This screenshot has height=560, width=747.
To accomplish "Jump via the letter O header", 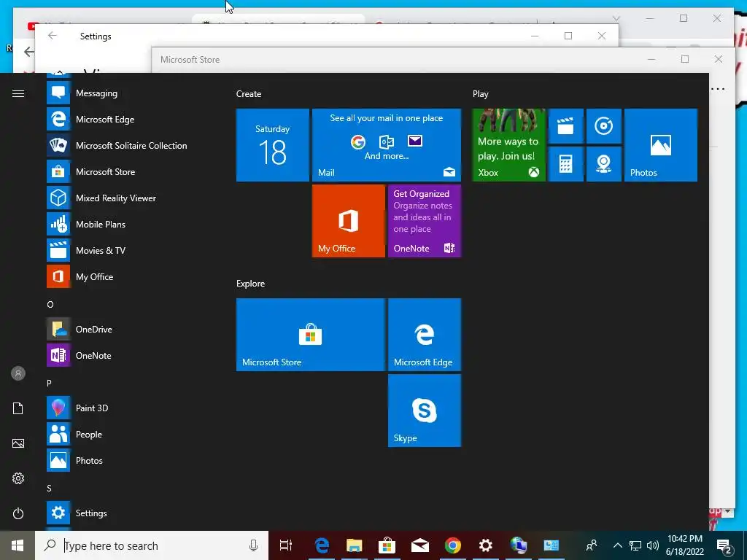I will coord(50,304).
